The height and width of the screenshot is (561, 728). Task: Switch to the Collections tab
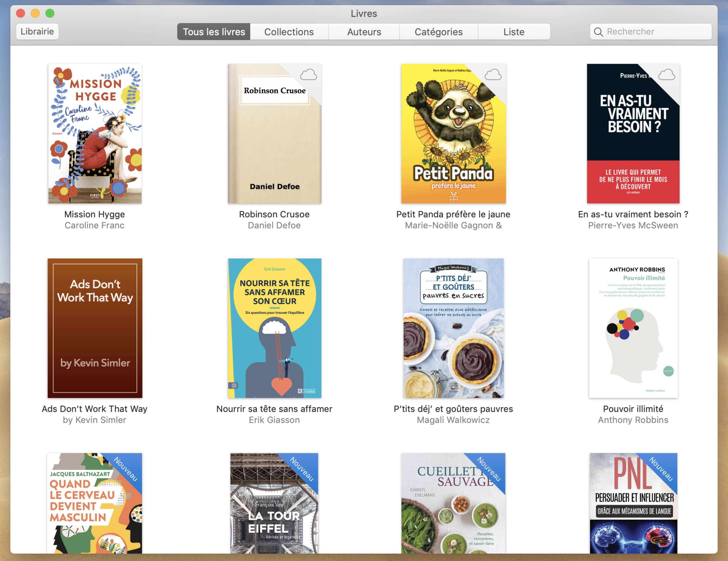(x=289, y=32)
